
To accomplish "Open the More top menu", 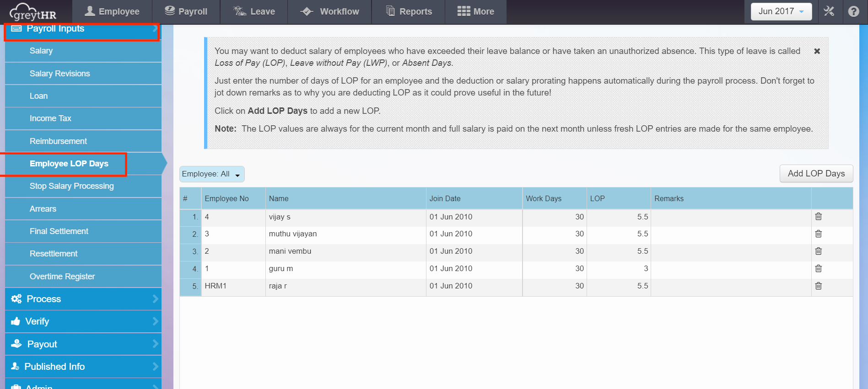I will click(x=476, y=12).
